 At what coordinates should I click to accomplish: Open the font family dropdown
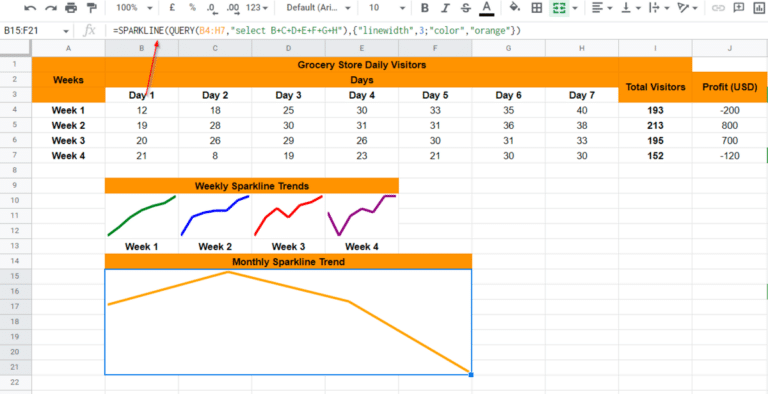318,8
